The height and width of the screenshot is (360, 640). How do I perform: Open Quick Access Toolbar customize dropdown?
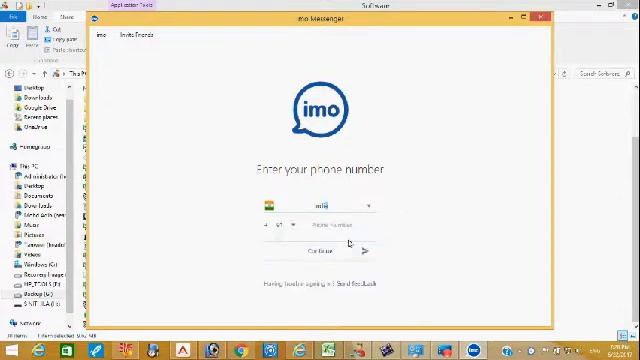tap(38, 6)
